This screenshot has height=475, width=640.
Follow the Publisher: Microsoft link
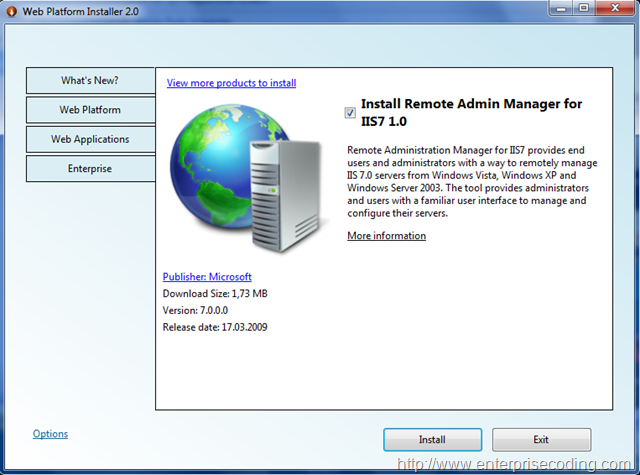point(207,277)
